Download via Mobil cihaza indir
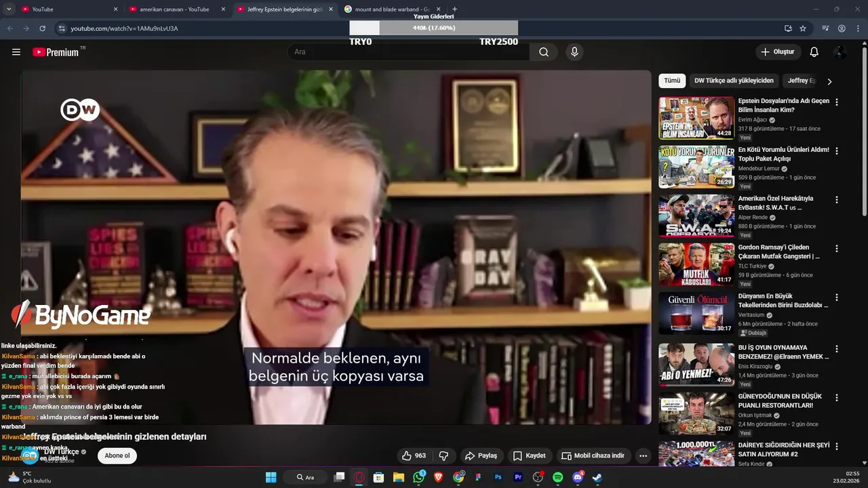 click(x=593, y=456)
